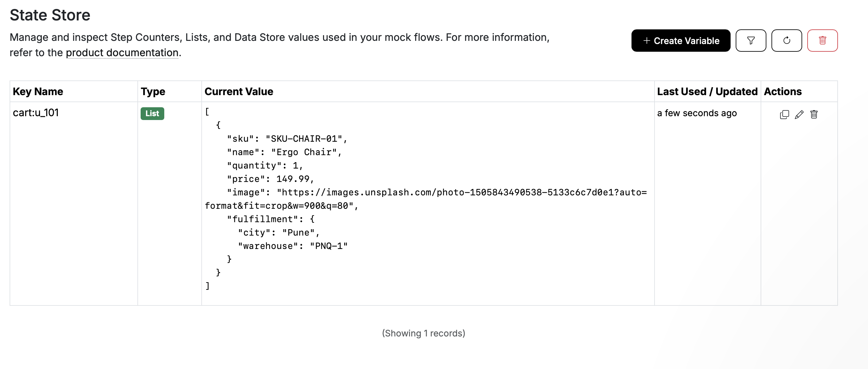Screen dimensions: 868x369
Task: Click 'a few seconds ago' timestamp
Action: point(697,113)
